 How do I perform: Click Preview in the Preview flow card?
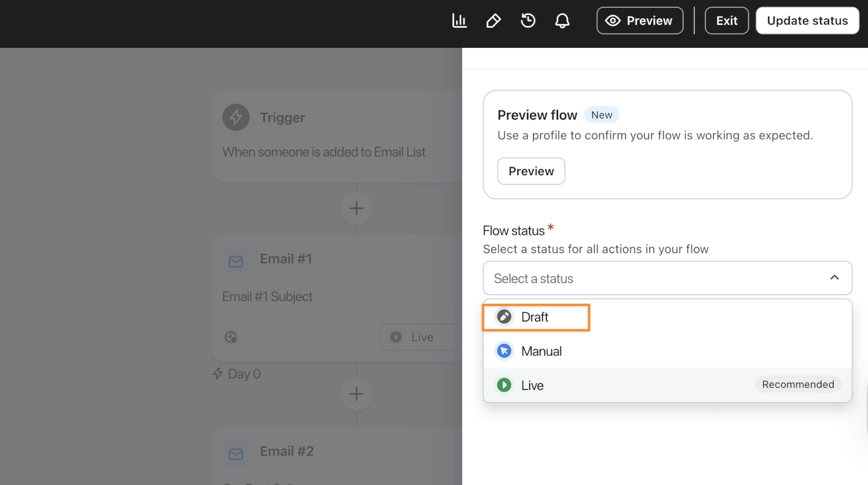531,171
